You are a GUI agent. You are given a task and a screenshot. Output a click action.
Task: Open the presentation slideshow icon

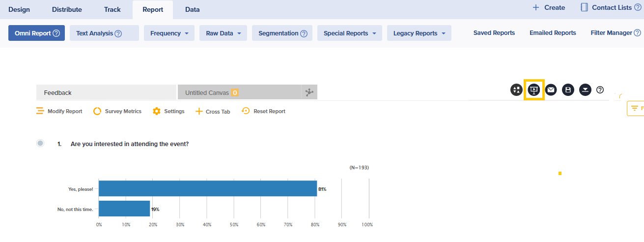coord(533,90)
